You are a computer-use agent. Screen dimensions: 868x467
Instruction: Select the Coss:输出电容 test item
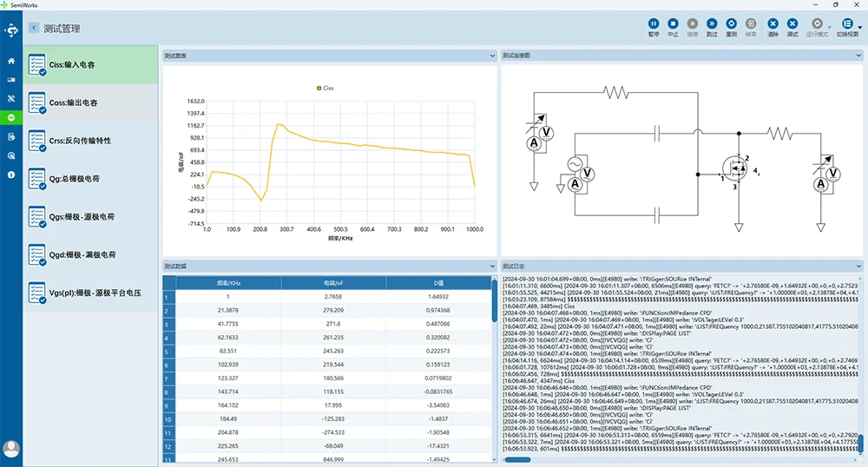click(73, 102)
